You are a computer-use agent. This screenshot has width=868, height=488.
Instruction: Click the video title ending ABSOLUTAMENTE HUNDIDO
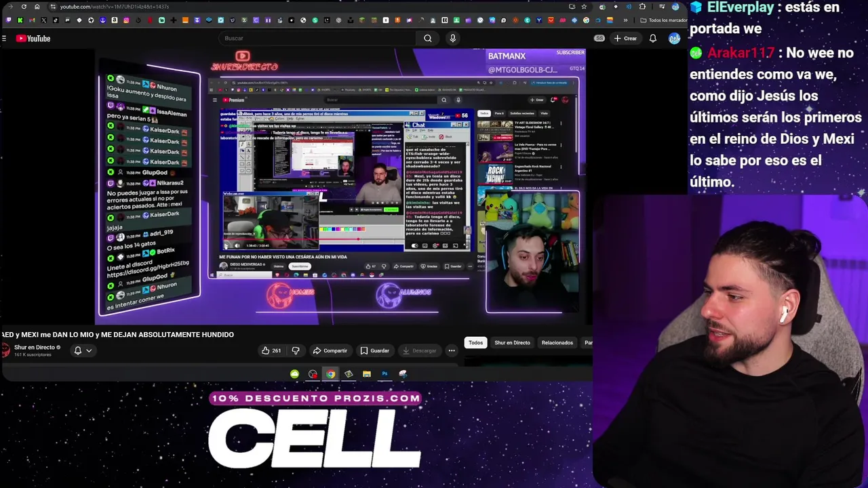pos(118,335)
